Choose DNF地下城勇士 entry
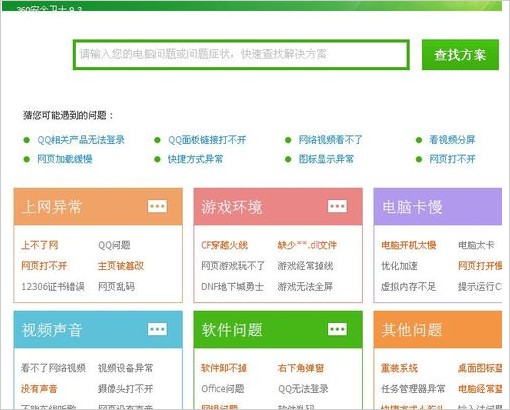The height and width of the screenshot is (410, 510). (x=232, y=286)
